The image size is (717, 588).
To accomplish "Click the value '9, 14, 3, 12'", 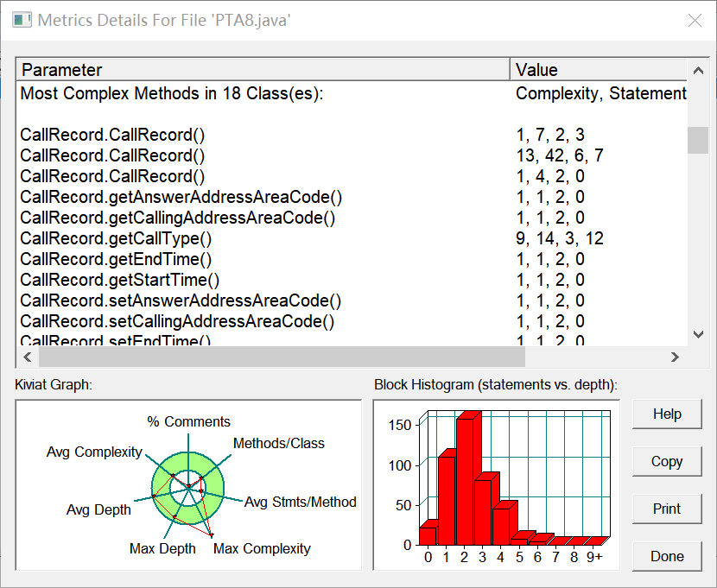I will tap(560, 238).
